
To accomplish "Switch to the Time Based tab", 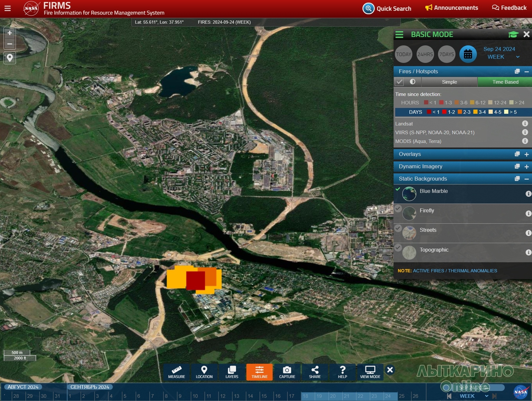I will pos(505,82).
